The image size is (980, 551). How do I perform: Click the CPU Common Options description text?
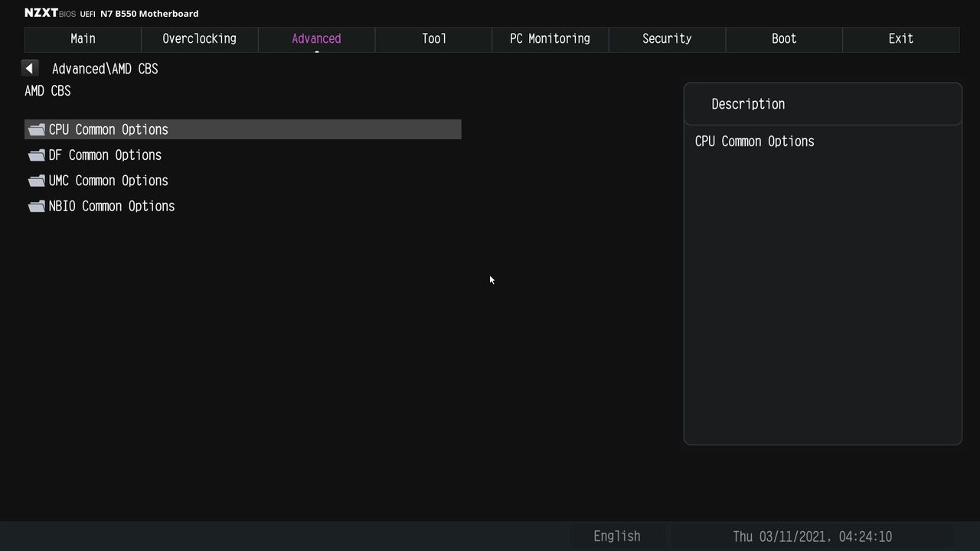[x=755, y=142]
